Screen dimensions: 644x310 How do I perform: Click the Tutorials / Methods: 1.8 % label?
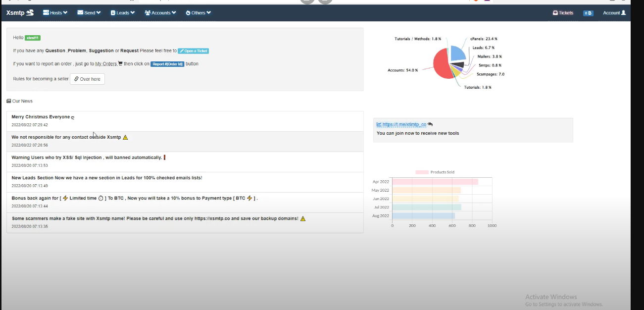click(x=418, y=39)
